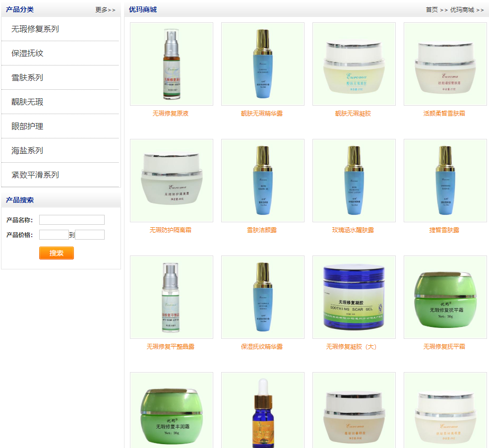This screenshot has height=448, width=489.
Task: Click the maximum price field after 到
Action: click(90, 235)
